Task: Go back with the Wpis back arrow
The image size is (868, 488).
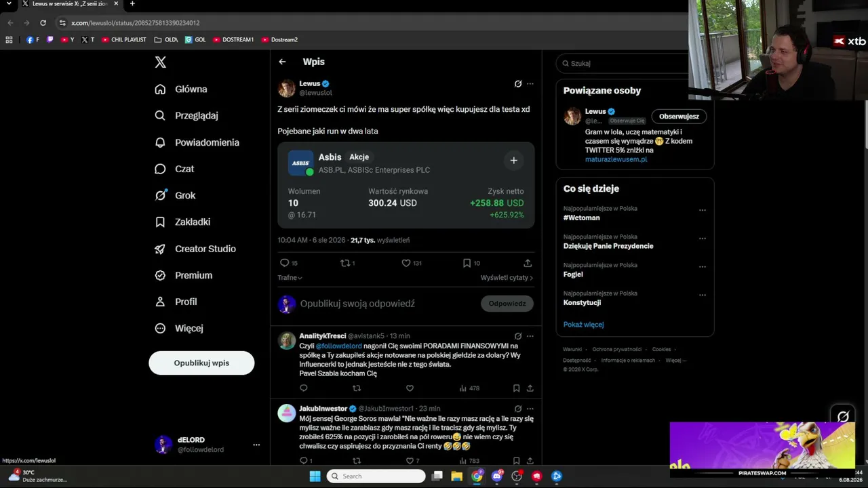Action: 282,62
